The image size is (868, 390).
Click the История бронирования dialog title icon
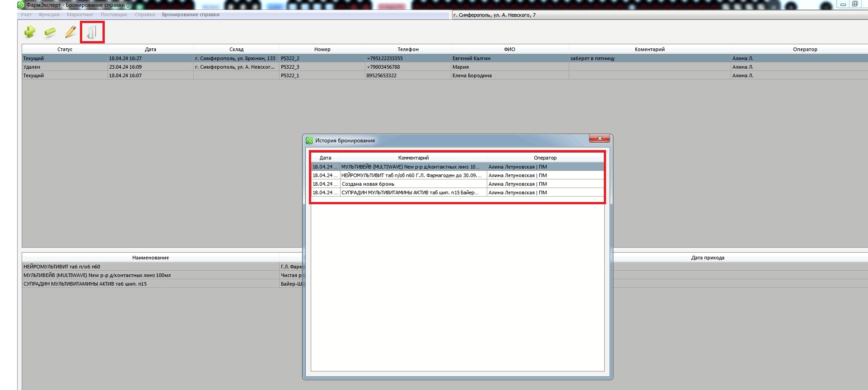(309, 141)
